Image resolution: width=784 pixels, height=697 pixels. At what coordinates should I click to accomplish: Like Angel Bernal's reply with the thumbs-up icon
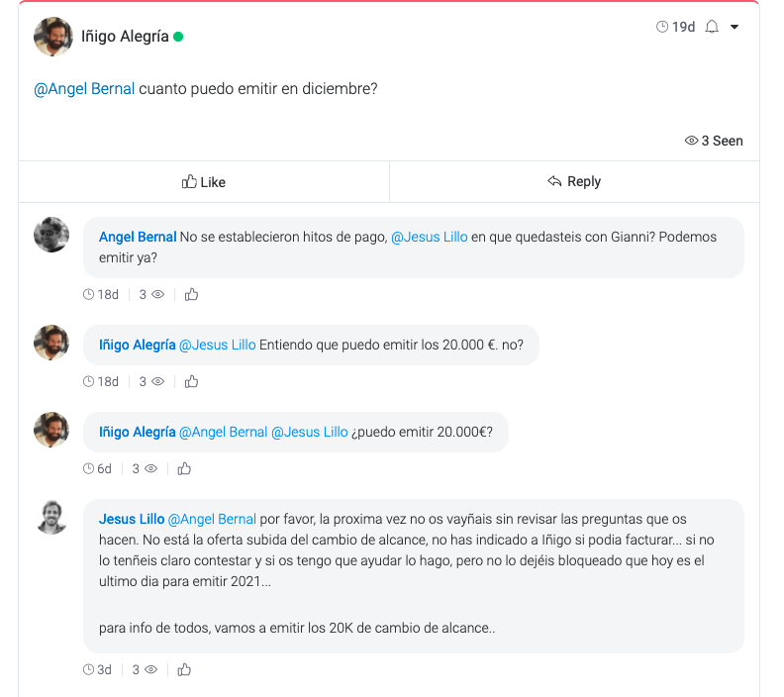[x=192, y=294]
